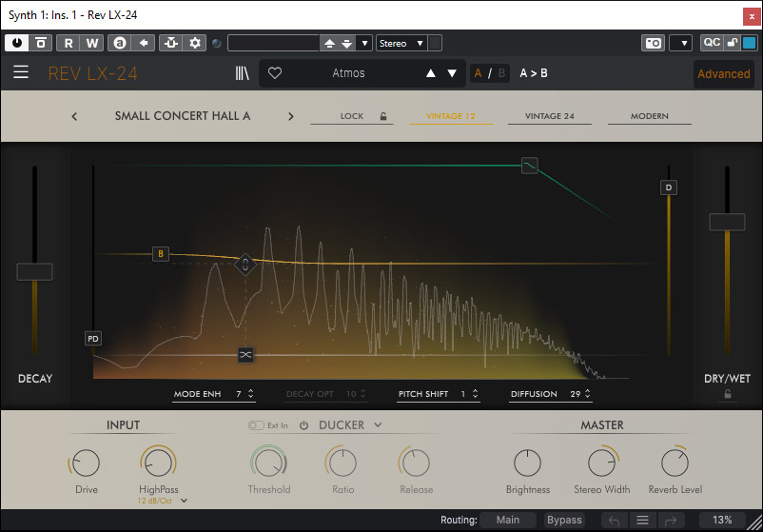Toggle the Ducker power button
This screenshot has width=763, height=532.
click(x=304, y=425)
